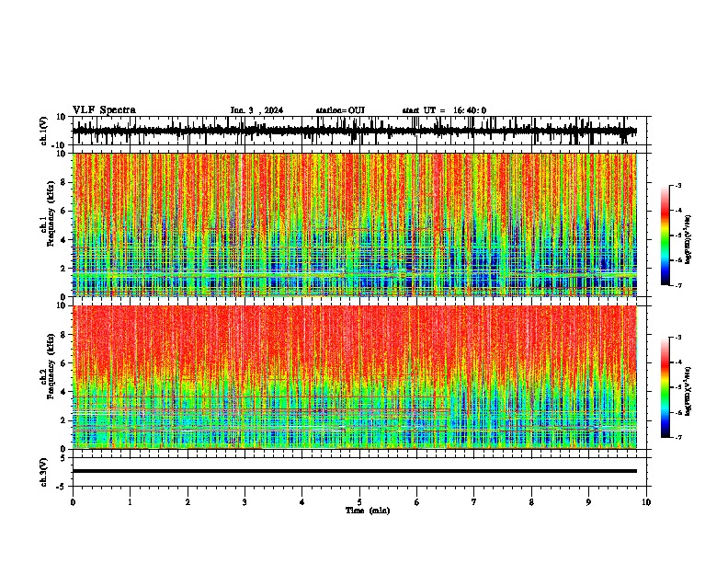Click time axis tick label "8"
Image resolution: width=728 pixels, height=563 pixels.
click(x=531, y=502)
